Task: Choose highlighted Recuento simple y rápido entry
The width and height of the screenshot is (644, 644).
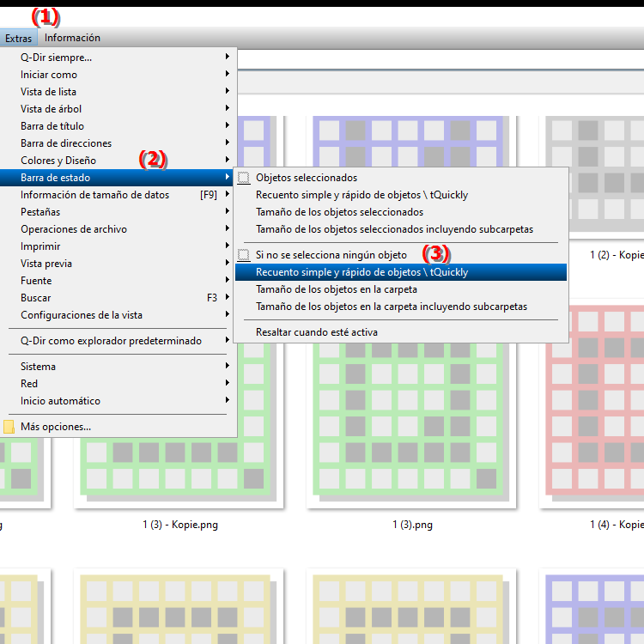Action: tap(401, 272)
